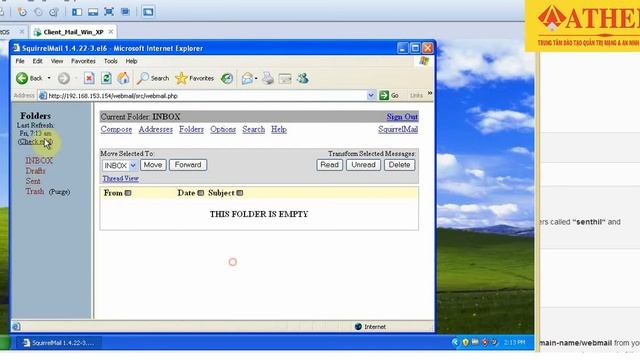Click SquirrelMail taskbar button in Windows XP
The height and width of the screenshot is (360, 640).
pos(59,343)
